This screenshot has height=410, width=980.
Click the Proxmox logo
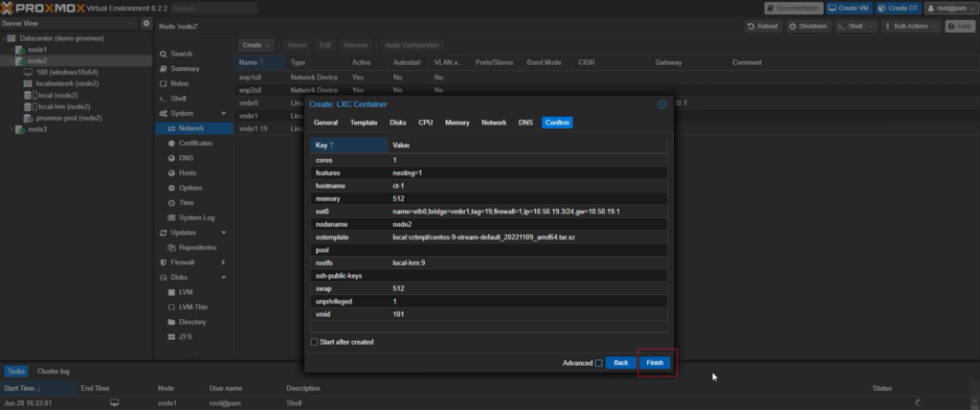coord(42,8)
